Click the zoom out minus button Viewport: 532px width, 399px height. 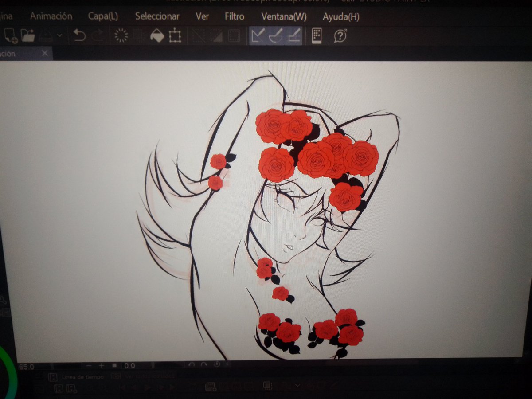tap(89, 366)
